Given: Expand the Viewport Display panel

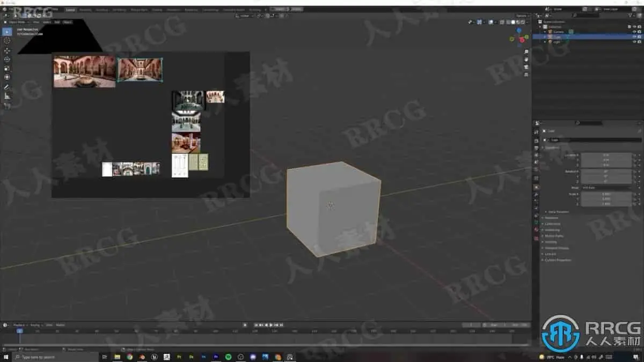Looking at the screenshot, I should pos(556,248).
